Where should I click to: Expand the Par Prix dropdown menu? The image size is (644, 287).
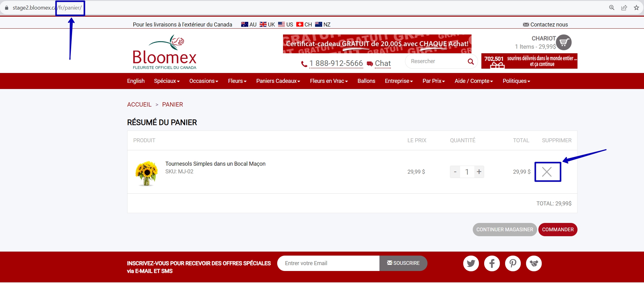pyautogui.click(x=434, y=81)
